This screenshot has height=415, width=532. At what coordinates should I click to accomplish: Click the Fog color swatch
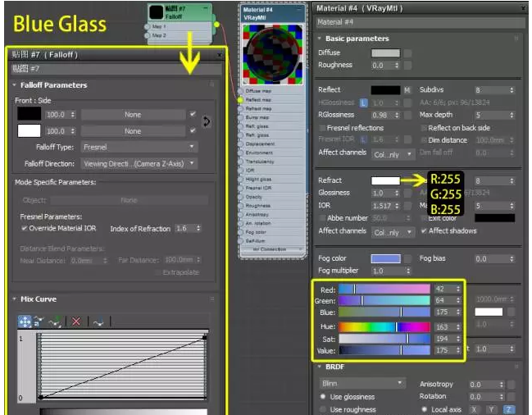point(385,258)
